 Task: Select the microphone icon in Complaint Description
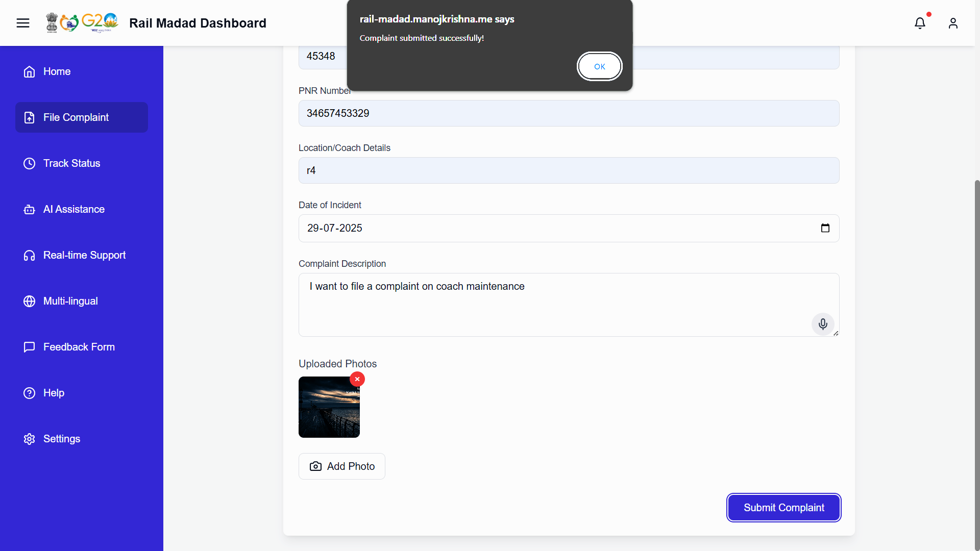click(822, 324)
